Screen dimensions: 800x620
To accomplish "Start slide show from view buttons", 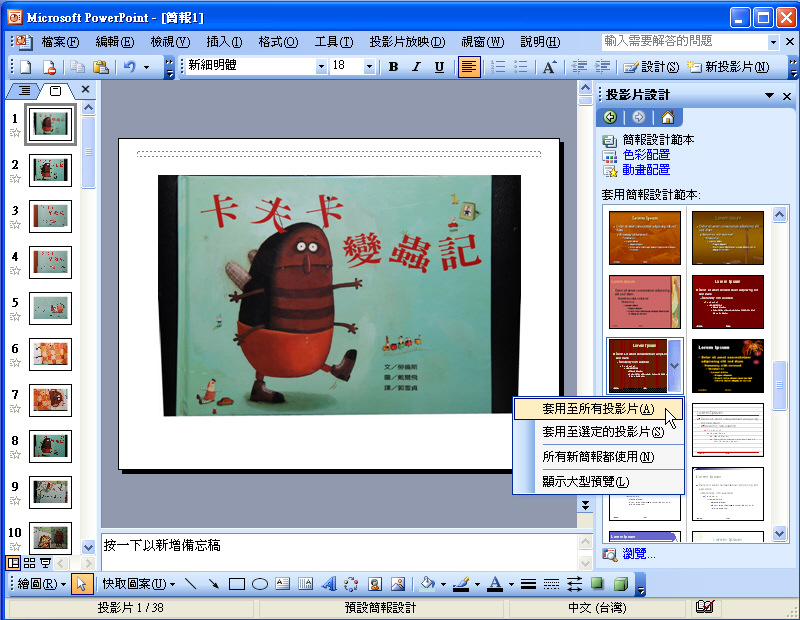I will tap(45, 563).
